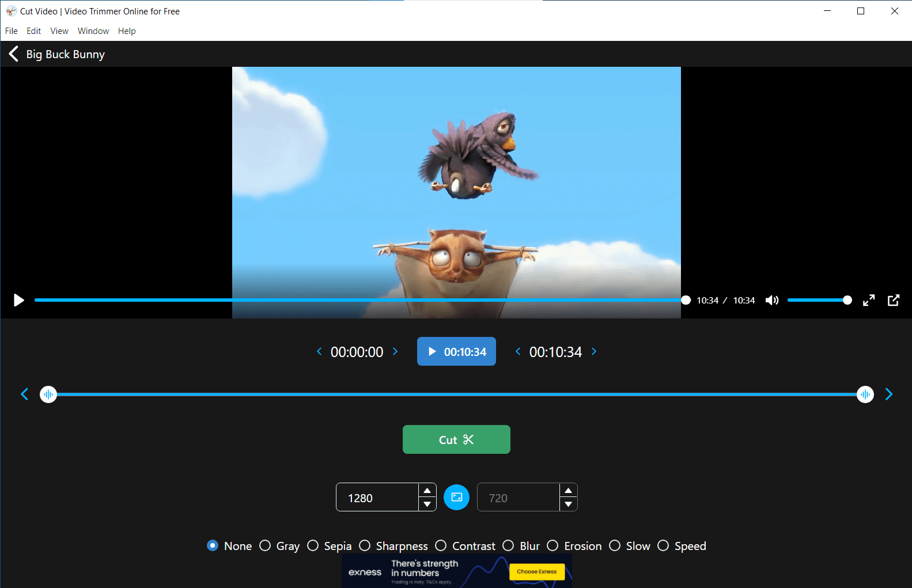Open the Edit menu
This screenshot has height=588, width=912.
[33, 31]
